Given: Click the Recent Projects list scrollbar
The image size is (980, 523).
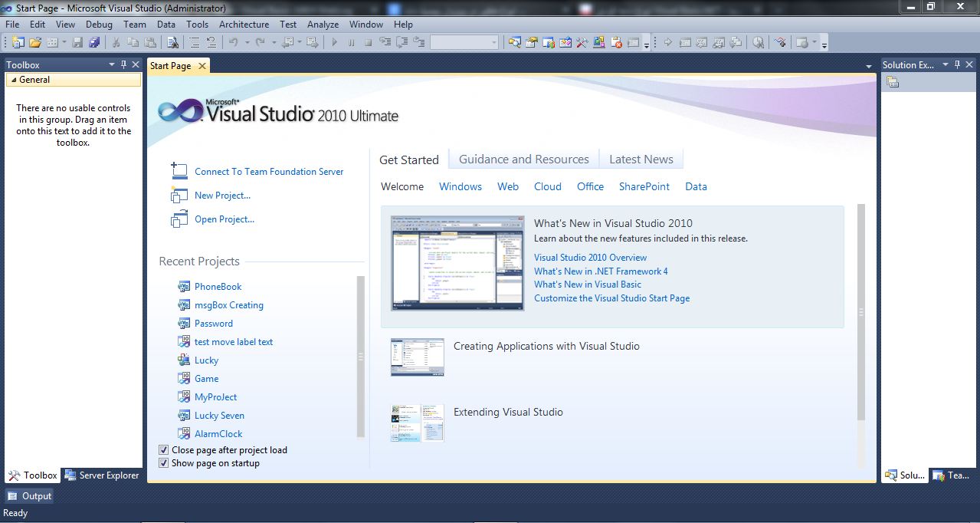Looking at the screenshot, I should [361, 357].
